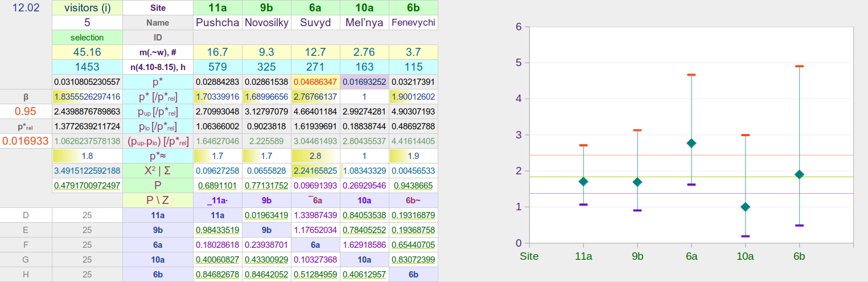Select the total hours value 1453

pyautogui.click(x=87, y=67)
